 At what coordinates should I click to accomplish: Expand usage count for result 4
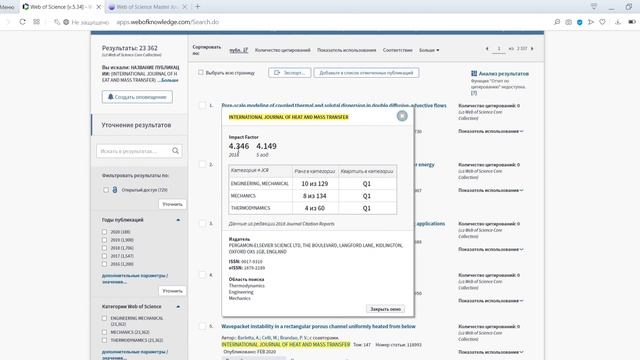tap(491, 301)
